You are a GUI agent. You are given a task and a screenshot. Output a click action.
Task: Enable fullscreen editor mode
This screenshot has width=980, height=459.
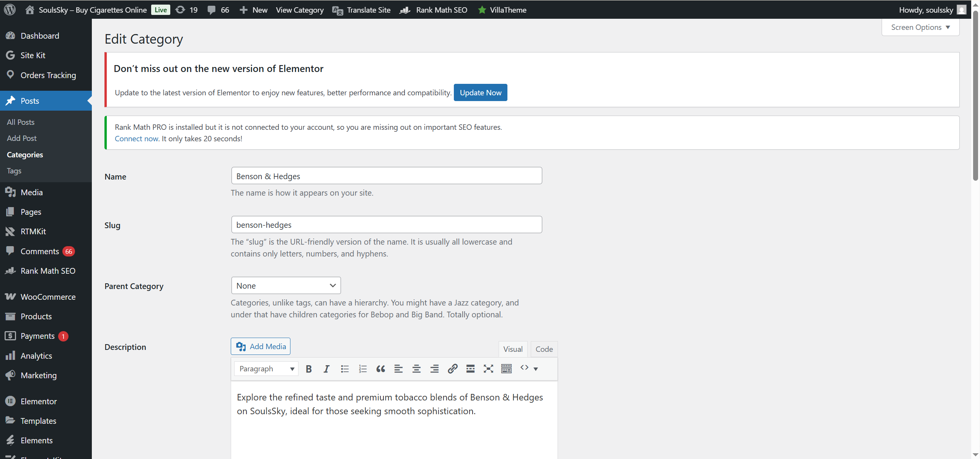(488, 369)
